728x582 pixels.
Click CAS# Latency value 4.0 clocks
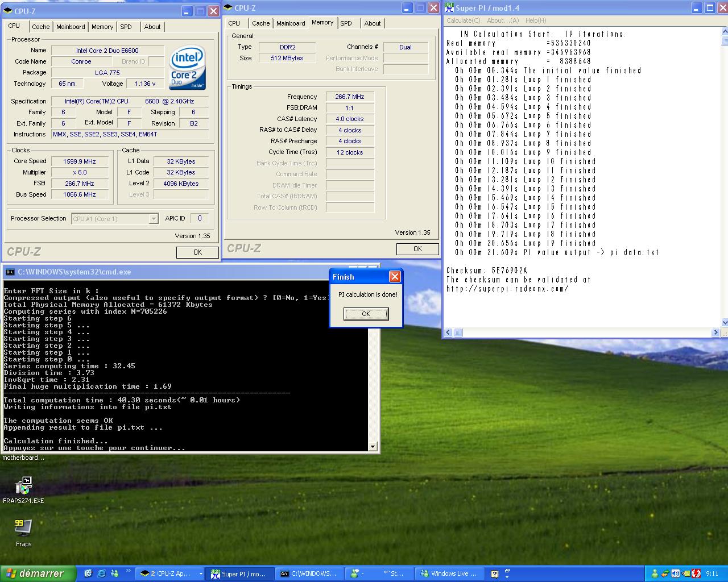[x=350, y=119]
